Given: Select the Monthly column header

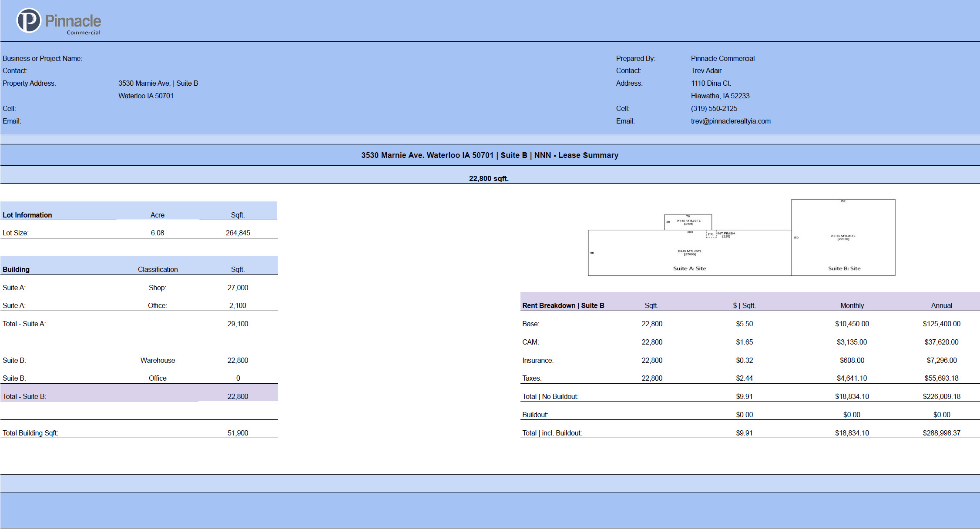Looking at the screenshot, I should point(852,305).
